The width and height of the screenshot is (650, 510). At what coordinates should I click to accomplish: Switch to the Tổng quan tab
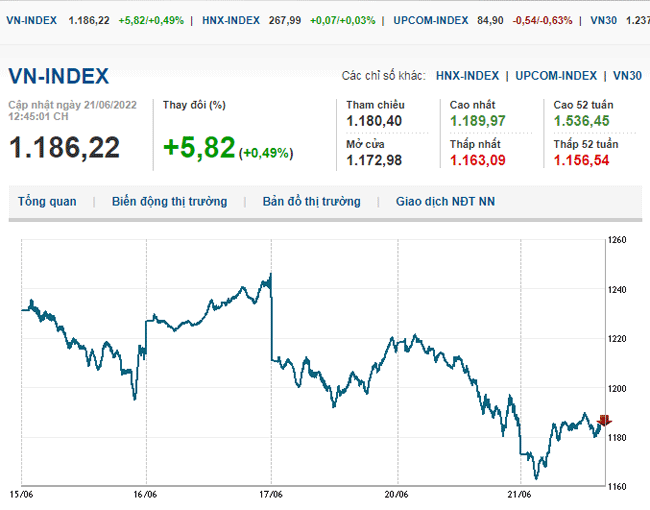[47, 202]
